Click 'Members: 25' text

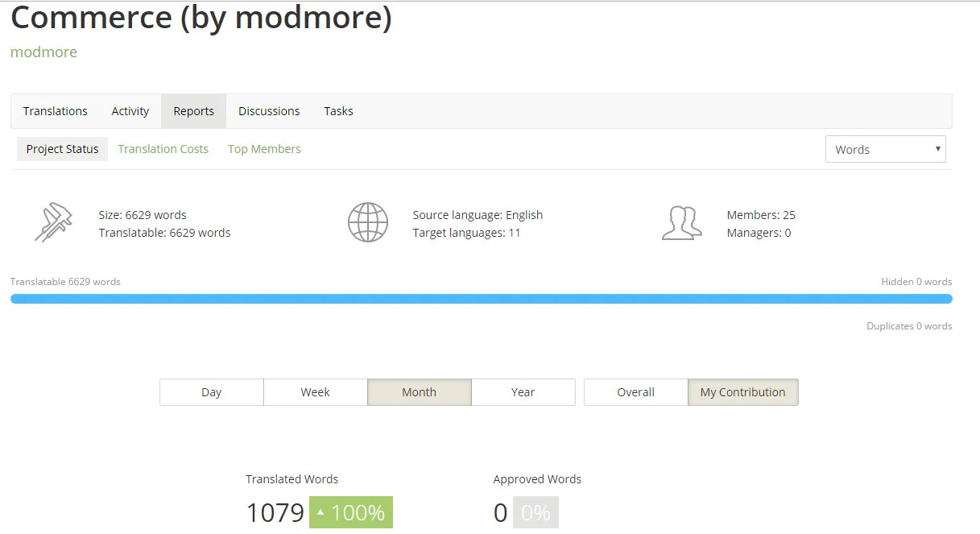761,215
